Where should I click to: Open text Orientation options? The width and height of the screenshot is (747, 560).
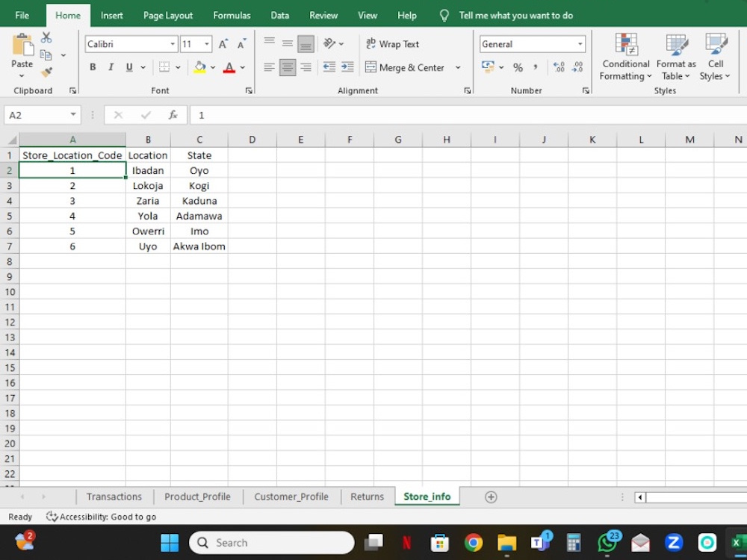pos(329,43)
